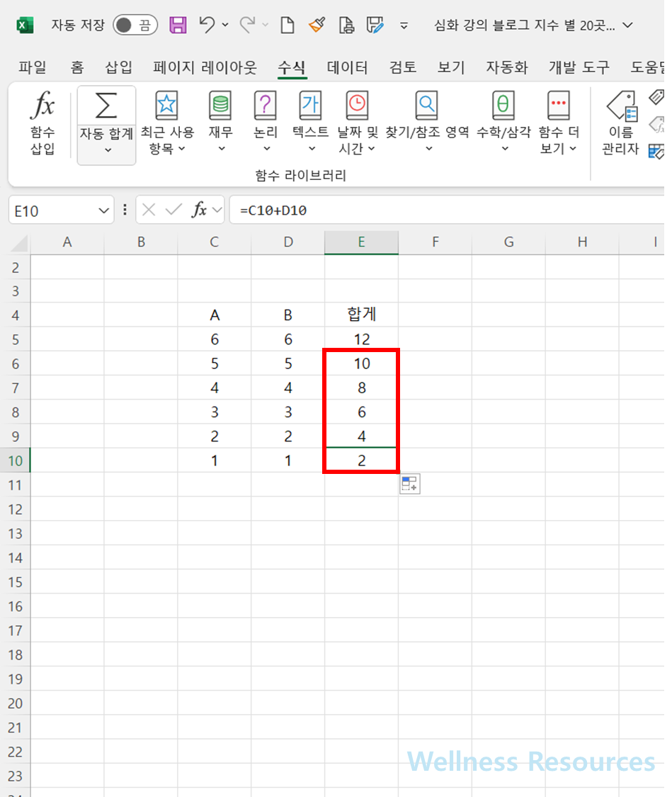This screenshot has width=672, height=797.
Task: Click the Auto Fill Options button
Action: coord(410,484)
